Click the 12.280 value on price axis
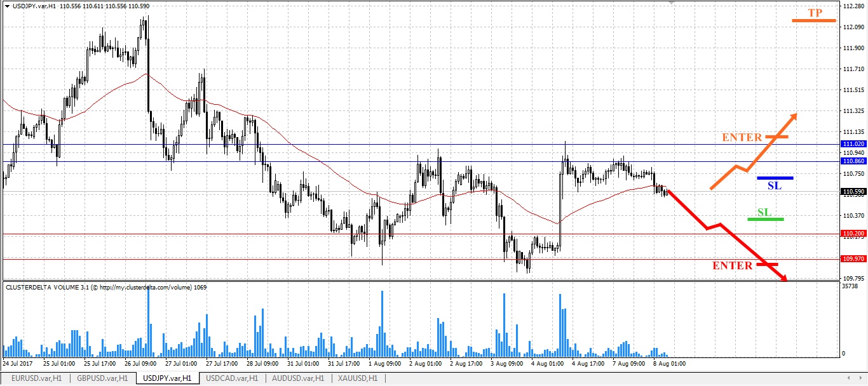 point(853,6)
